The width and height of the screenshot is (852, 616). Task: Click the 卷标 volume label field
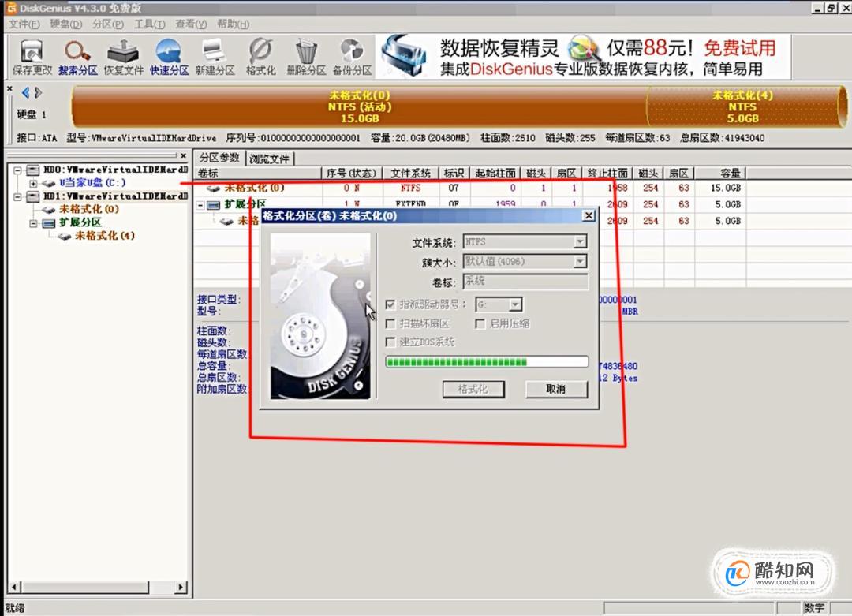coord(525,282)
